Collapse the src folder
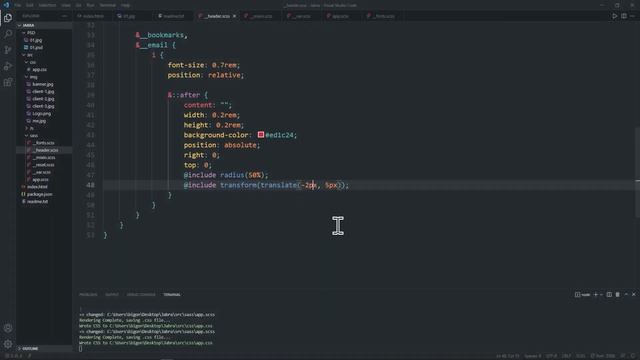This screenshot has height=360, width=640. click(x=28, y=55)
